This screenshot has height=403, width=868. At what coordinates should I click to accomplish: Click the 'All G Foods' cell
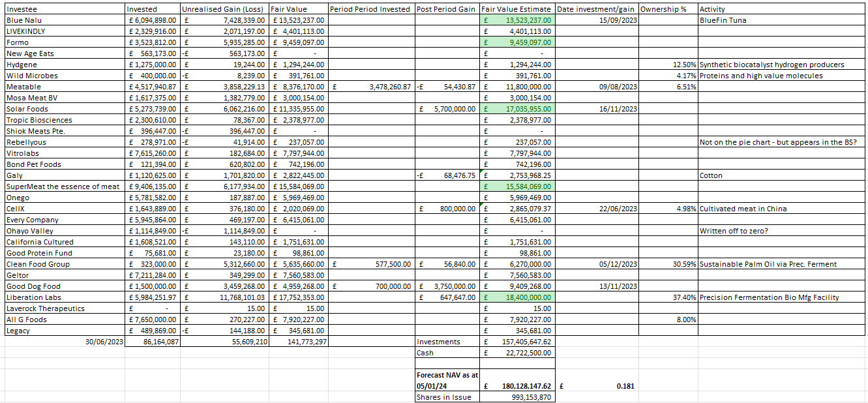click(x=65, y=320)
